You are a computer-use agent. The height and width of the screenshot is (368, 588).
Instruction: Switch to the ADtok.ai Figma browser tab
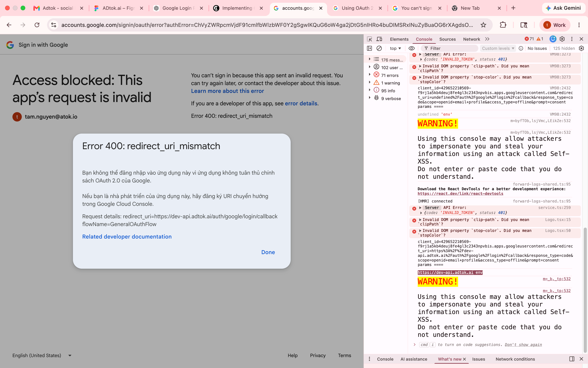119,8
